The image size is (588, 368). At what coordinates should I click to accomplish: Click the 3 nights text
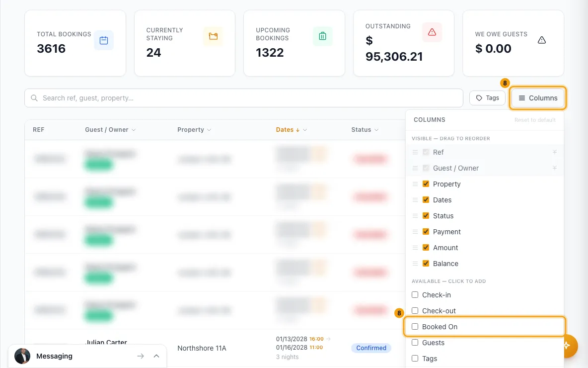click(x=287, y=357)
